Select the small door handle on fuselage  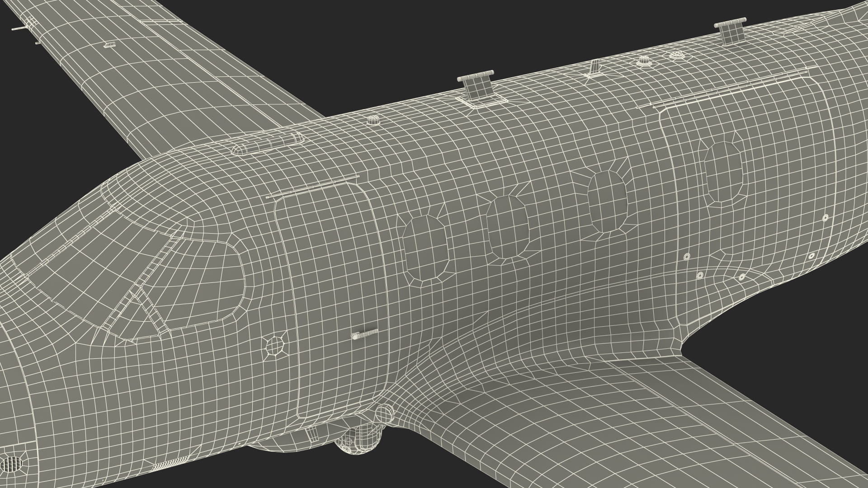coord(364,334)
